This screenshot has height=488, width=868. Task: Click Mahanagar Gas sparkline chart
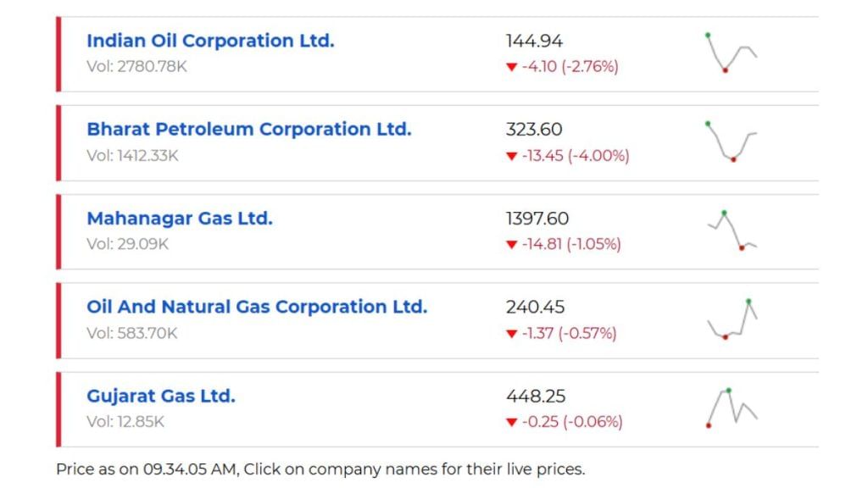(732, 230)
